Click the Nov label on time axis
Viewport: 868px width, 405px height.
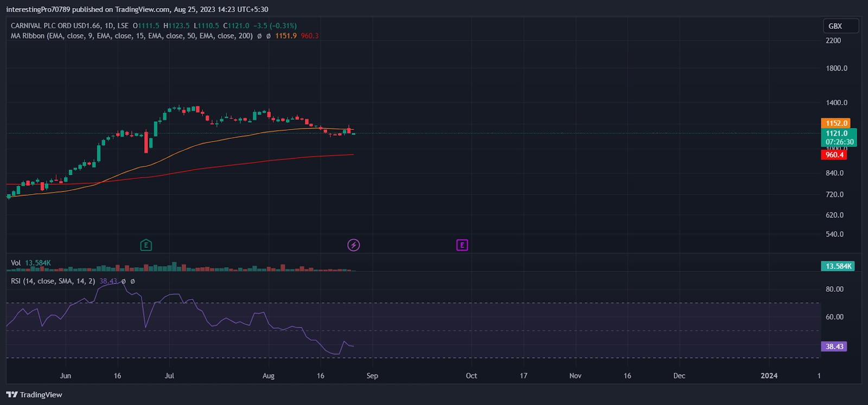[575, 376]
